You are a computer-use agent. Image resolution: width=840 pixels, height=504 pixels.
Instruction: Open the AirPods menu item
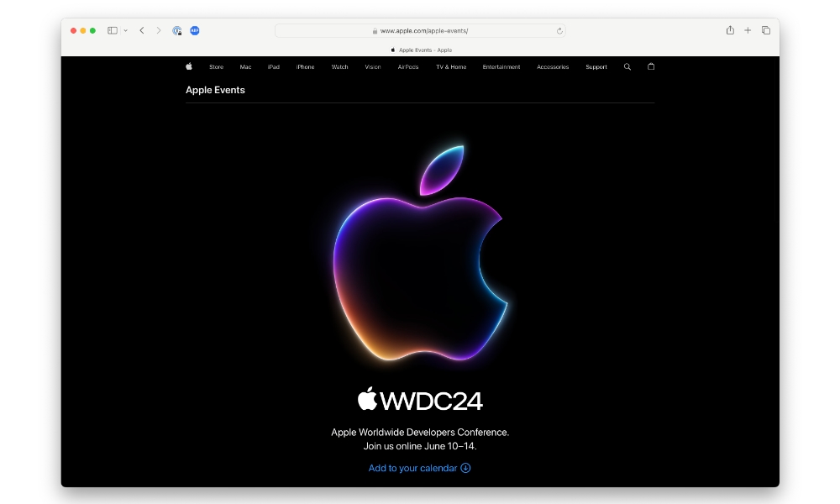coord(408,67)
